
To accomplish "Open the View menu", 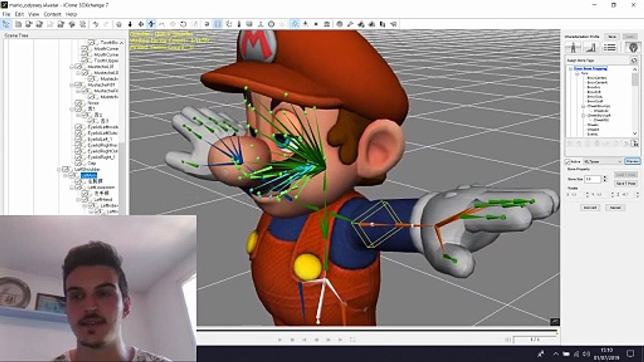I will tap(34, 14).
